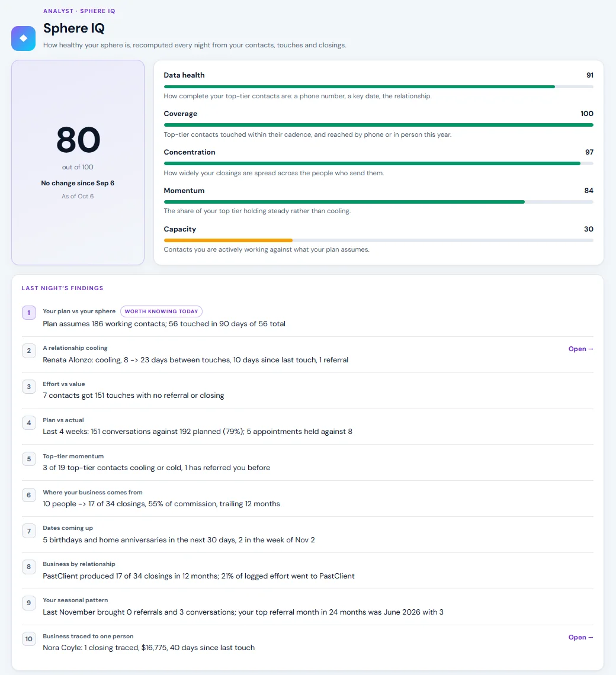Select finding number 2 badge
The width and height of the screenshot is (616, 675).
click(x=29, y=351)
